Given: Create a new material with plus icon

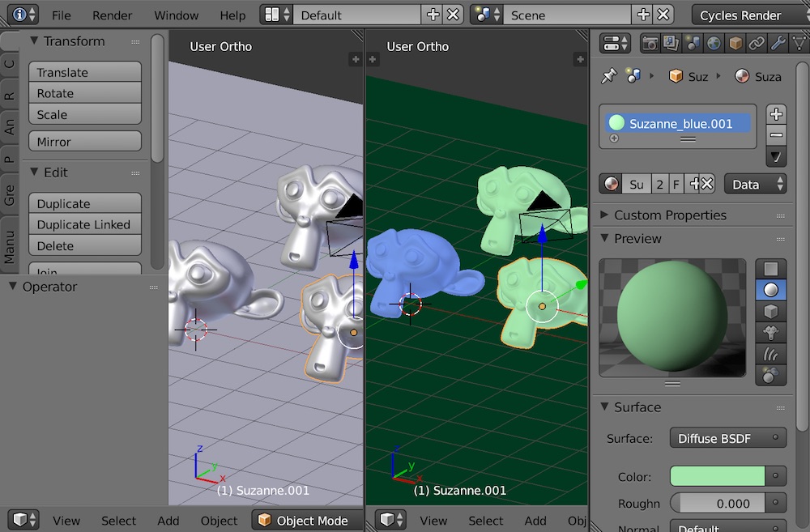Looking at the screenshot, I should (x=694, y=185).
